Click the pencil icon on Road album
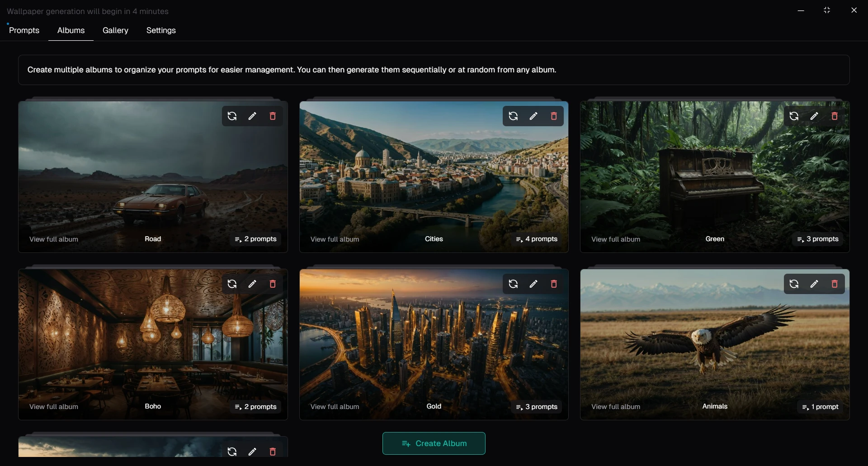The width and height of the screenshot is (868, 466). [252, 116]
